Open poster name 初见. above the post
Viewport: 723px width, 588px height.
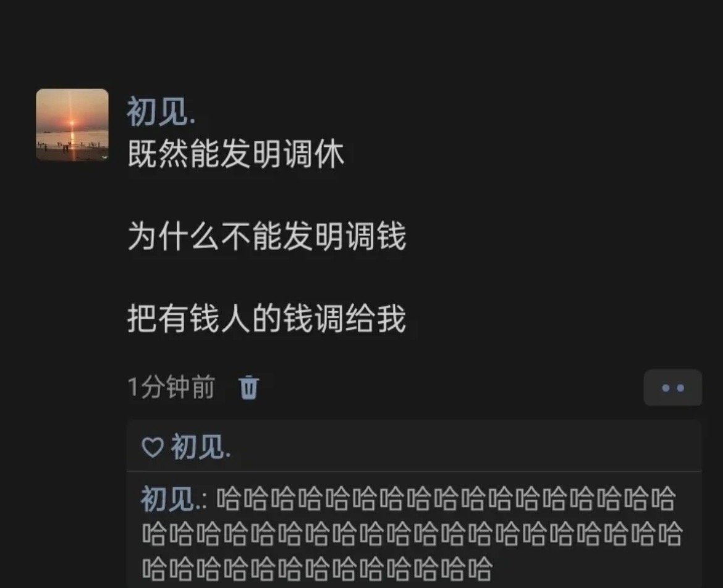[x=161, y=111]
